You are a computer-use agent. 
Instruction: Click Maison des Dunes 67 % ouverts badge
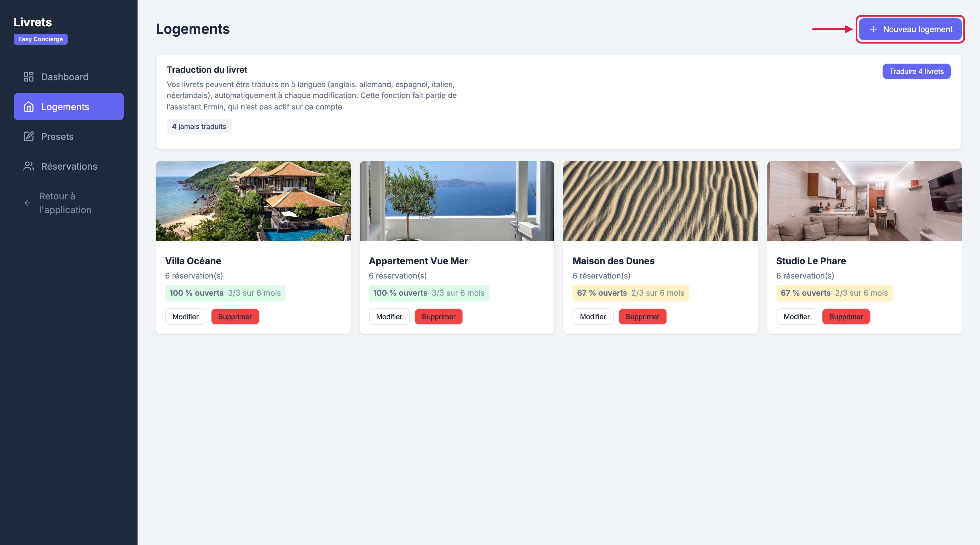[x=630, y=293]
